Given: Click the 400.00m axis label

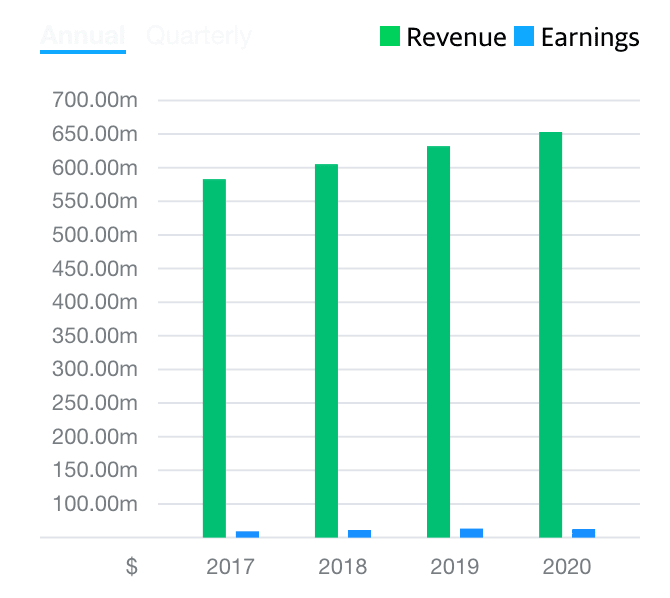Looking at the screenshot, I should coord(95,302).
